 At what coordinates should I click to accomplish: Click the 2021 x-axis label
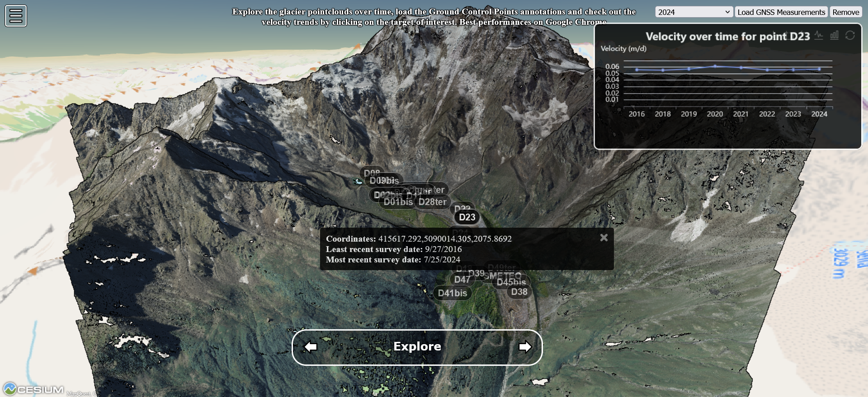point(741,114)
